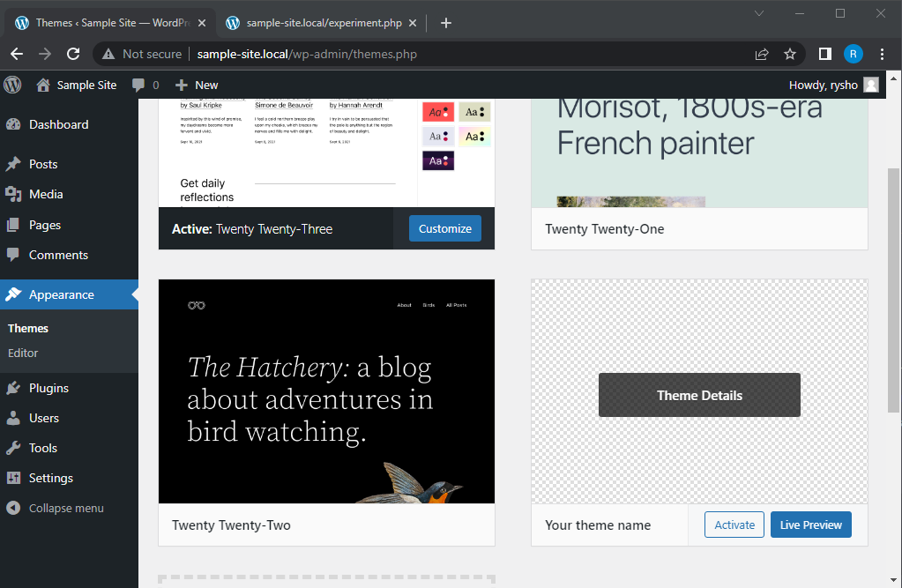
Task: Click the plus icon beside New
Action: click(182, 86)
